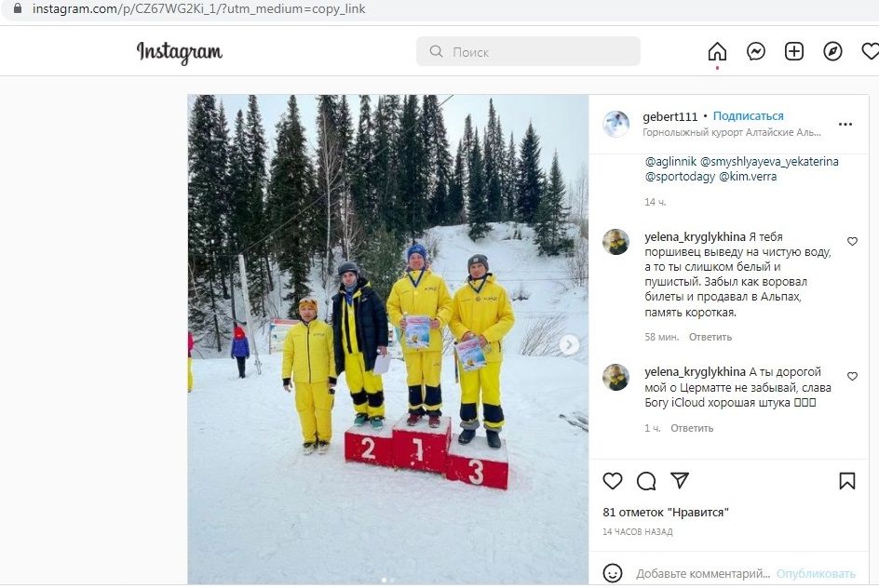This screenshot has width=879, height=588.
Task: Open emoji picker in comment box
Action: tap(612, 573)
